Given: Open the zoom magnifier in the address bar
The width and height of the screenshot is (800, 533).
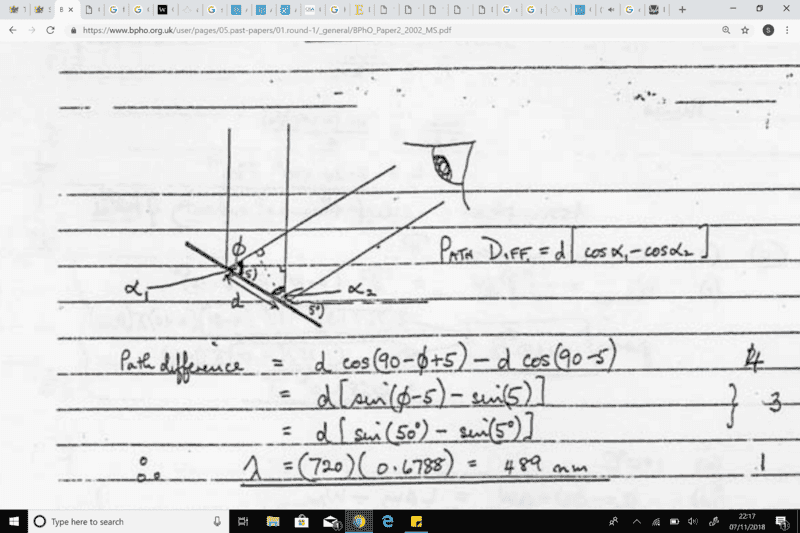Looking at the screenshot, I should pos(726,30).
